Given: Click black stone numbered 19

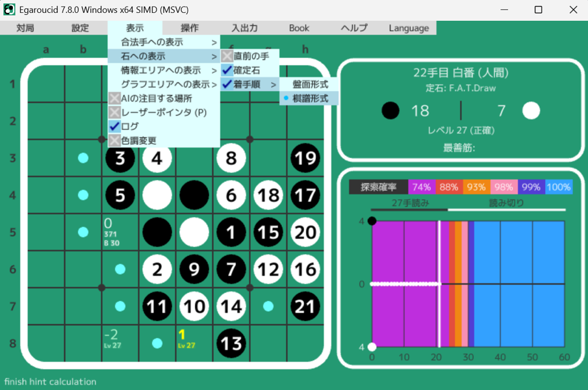Looking at the screenshot, I should (305, 158).
